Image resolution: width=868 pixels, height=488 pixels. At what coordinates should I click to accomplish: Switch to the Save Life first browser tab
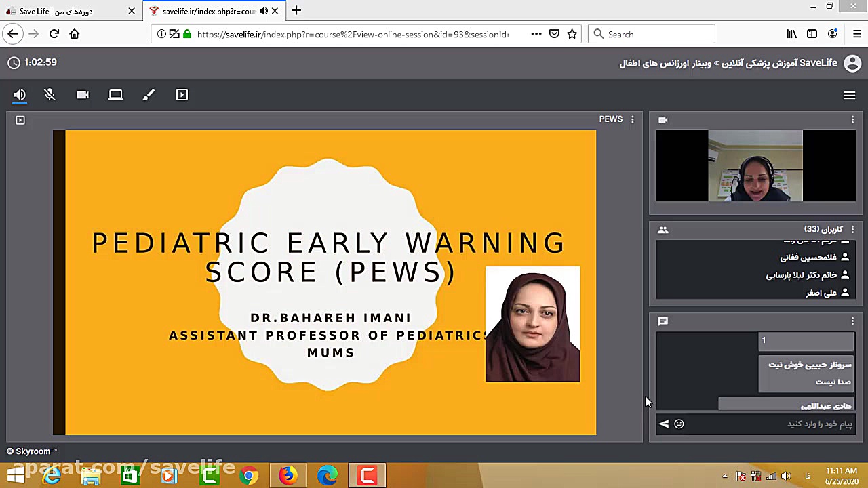[64, 11]
